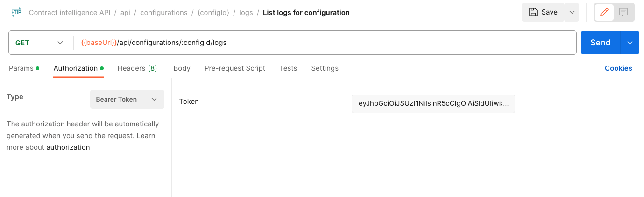Expand the Send button options arrow

pyautogui.click(x=630, y=43)
